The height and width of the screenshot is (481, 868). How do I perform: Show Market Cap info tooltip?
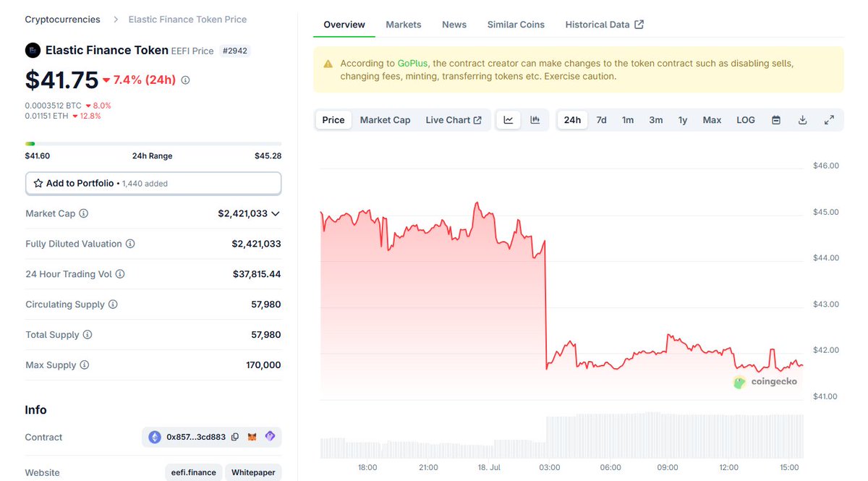[x=84, y=213]
